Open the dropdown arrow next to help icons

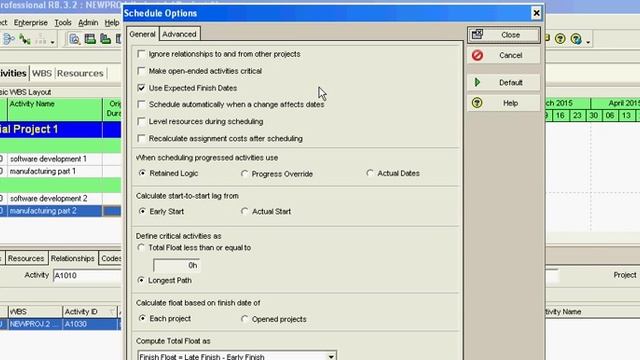coord(588,42)
